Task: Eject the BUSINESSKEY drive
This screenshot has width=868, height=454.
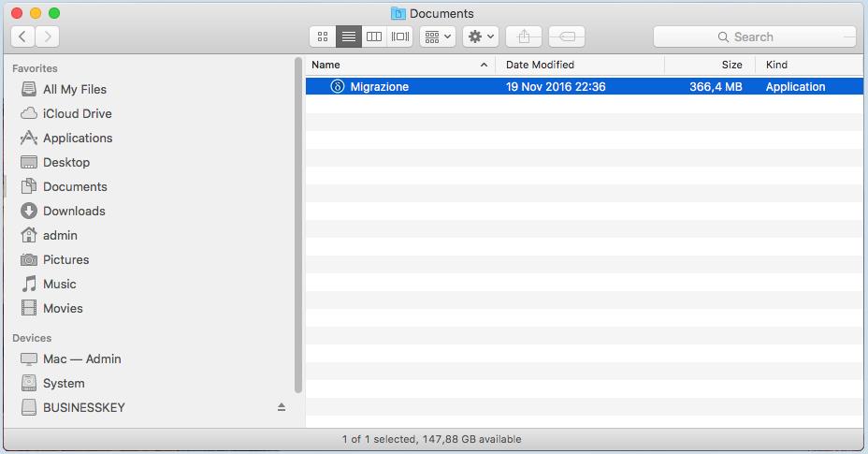Action: 282,407
